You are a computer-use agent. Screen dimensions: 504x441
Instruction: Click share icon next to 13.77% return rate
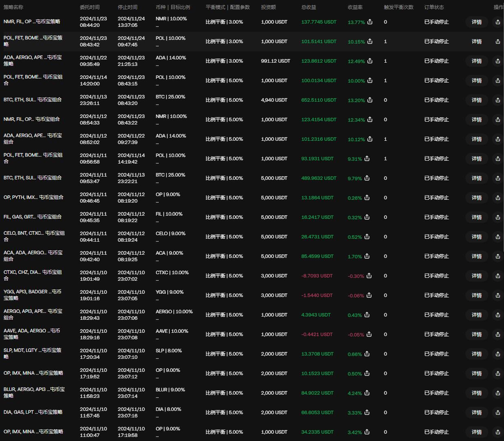point(370,22)
